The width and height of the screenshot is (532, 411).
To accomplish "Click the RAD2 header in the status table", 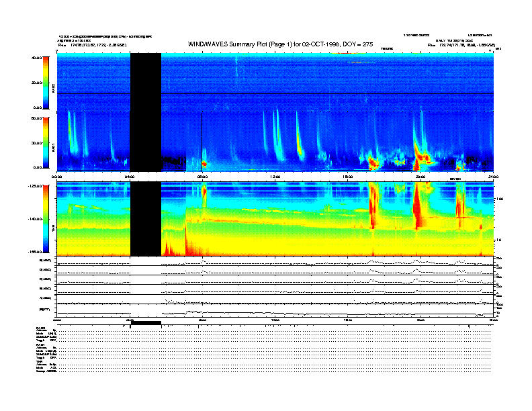I will click(x=40, y=328).
